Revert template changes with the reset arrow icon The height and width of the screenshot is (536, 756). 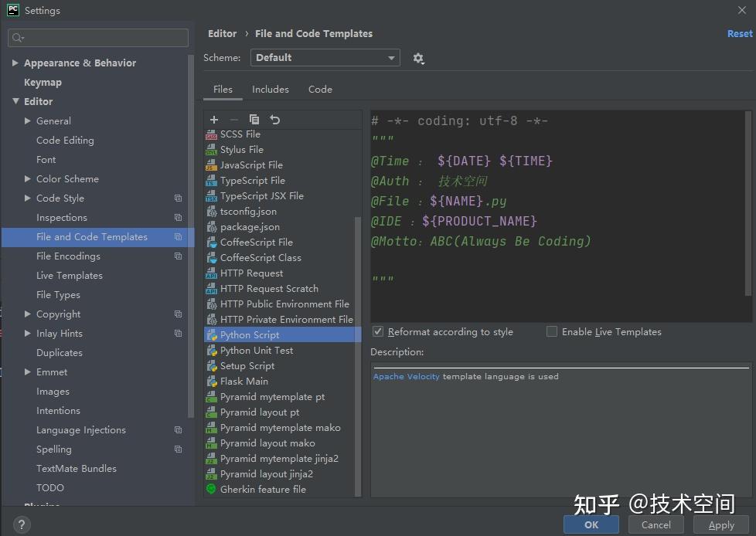(273, 120)
